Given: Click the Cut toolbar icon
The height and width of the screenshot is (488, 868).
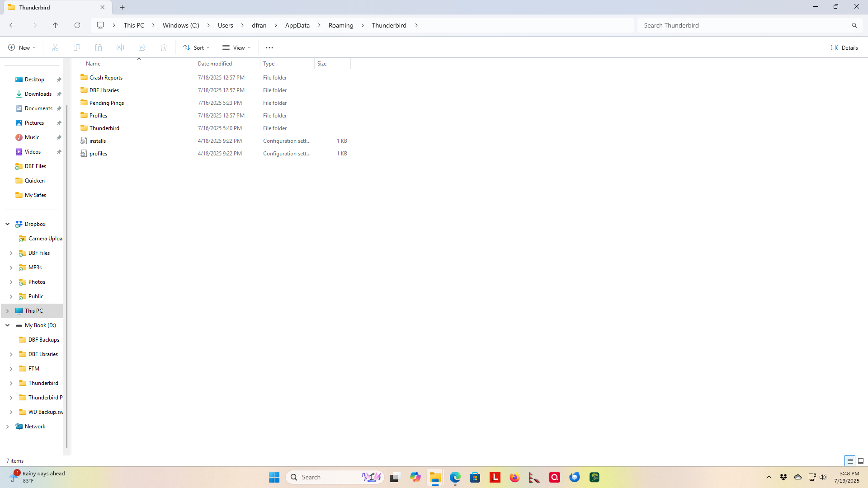Looking at the screenshot, I should tap(55, 47).
